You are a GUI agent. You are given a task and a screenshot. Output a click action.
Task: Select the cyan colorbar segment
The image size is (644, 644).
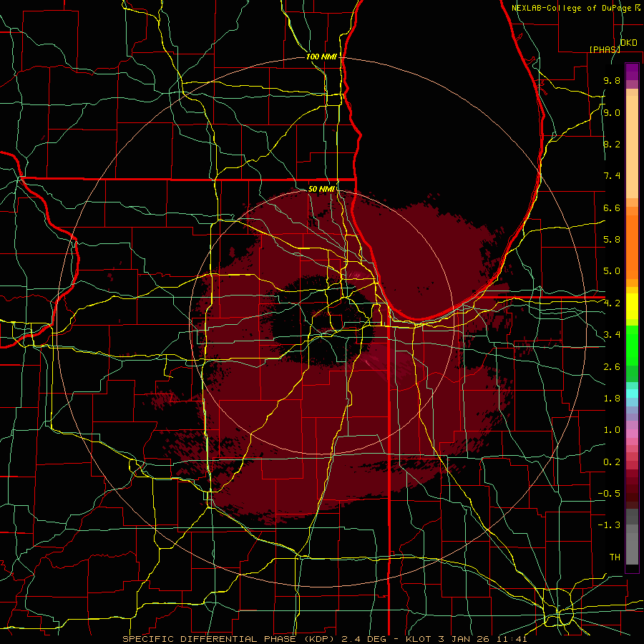click(x=632, y=394)
